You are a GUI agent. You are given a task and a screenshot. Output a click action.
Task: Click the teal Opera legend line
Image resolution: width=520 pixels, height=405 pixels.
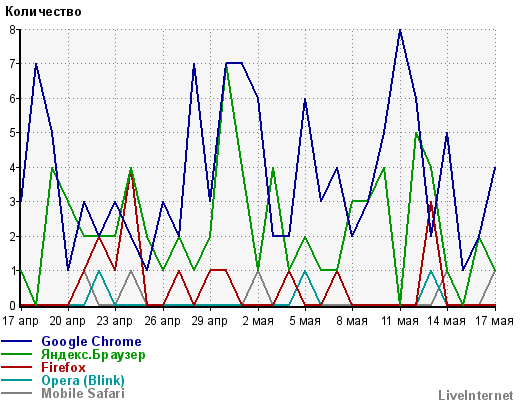pos(17,380)
